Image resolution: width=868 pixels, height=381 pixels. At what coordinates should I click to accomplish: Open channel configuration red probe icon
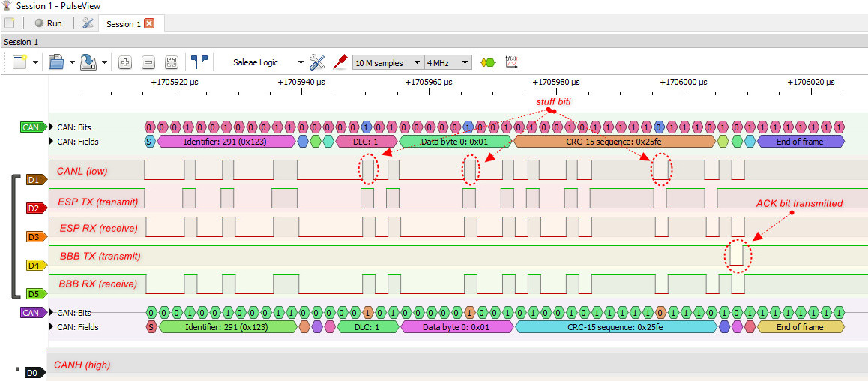[340, 62]
